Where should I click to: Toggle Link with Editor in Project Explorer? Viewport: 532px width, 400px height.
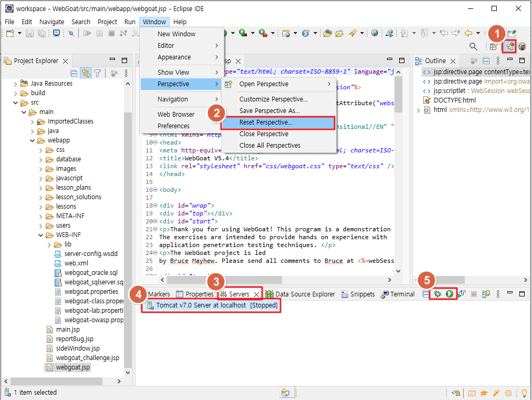86,73
